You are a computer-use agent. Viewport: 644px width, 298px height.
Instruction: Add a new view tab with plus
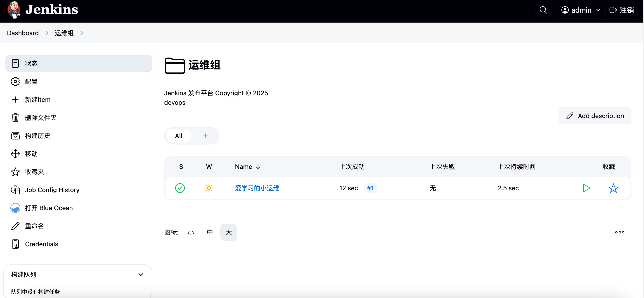click(206, 136)
